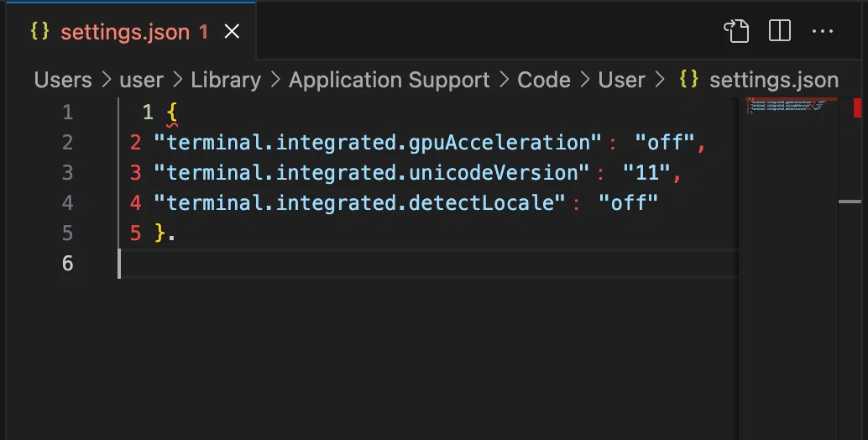Click gutter line number 2
The image size is (868, 440).
coord(67,143)
